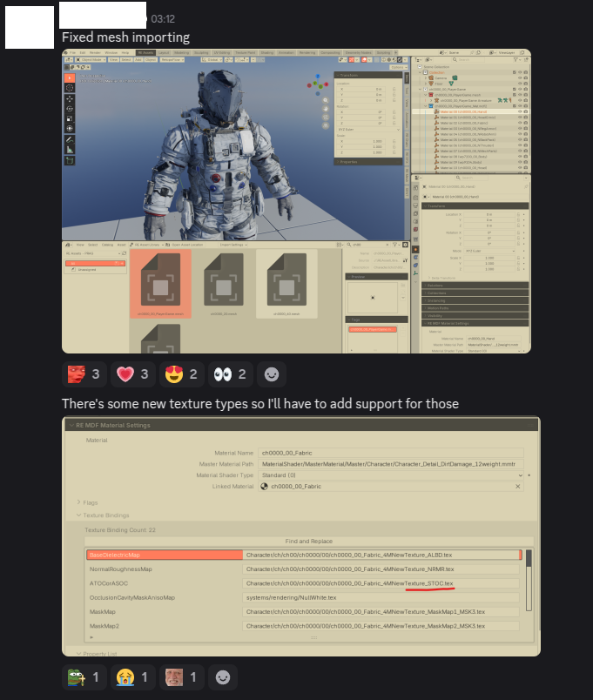The image size is (593, 700).
Task: Expand the Motion Paths panel
Action: click(x=475, y=308)
